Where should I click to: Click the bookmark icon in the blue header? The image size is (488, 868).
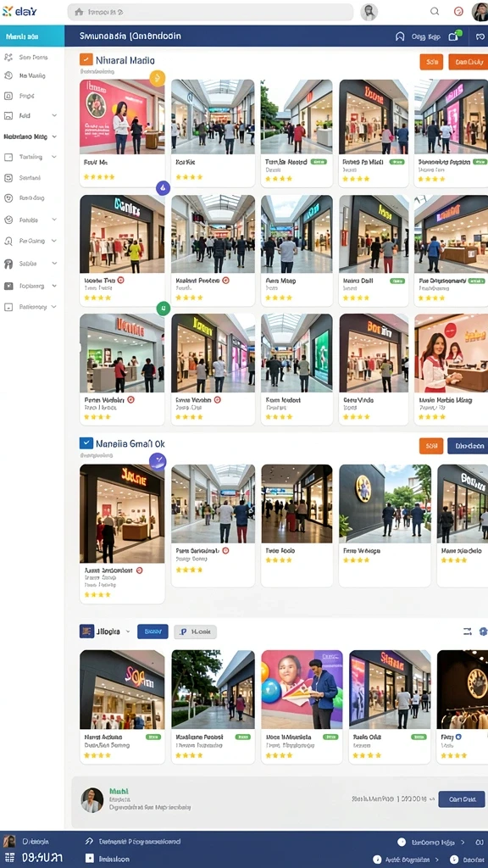[400, 36]
